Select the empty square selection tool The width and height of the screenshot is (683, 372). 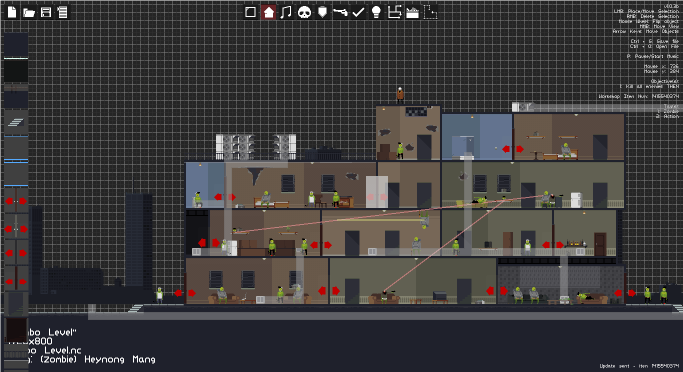coord(250,12)
